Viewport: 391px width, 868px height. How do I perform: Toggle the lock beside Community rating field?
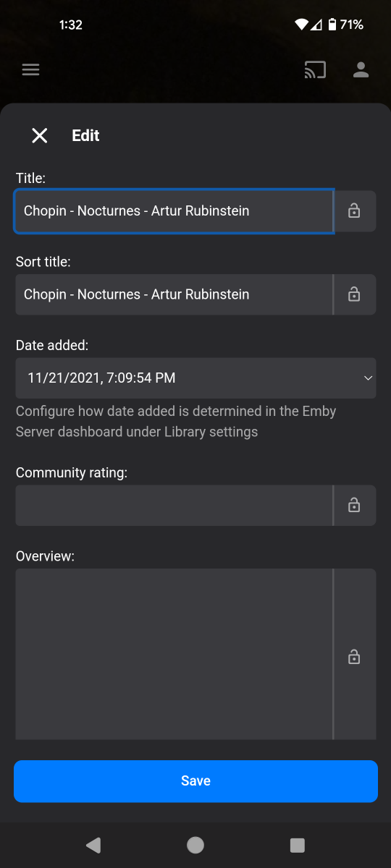pos(354,506)
